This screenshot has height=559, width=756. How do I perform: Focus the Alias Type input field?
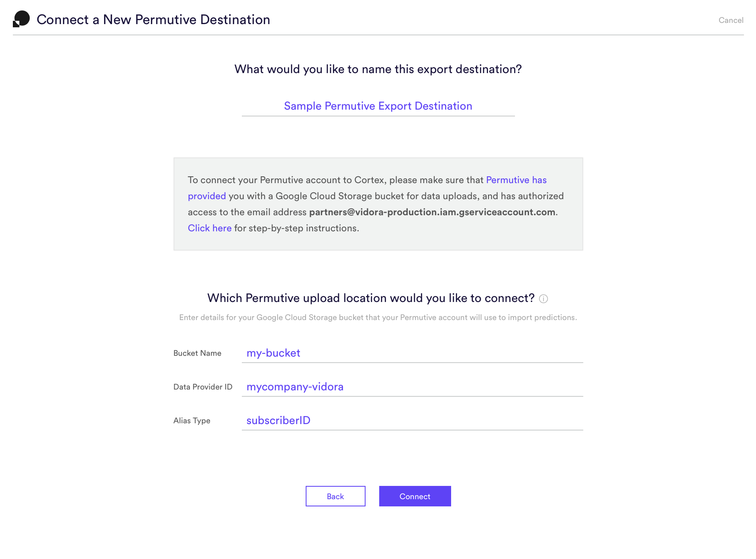412,420
